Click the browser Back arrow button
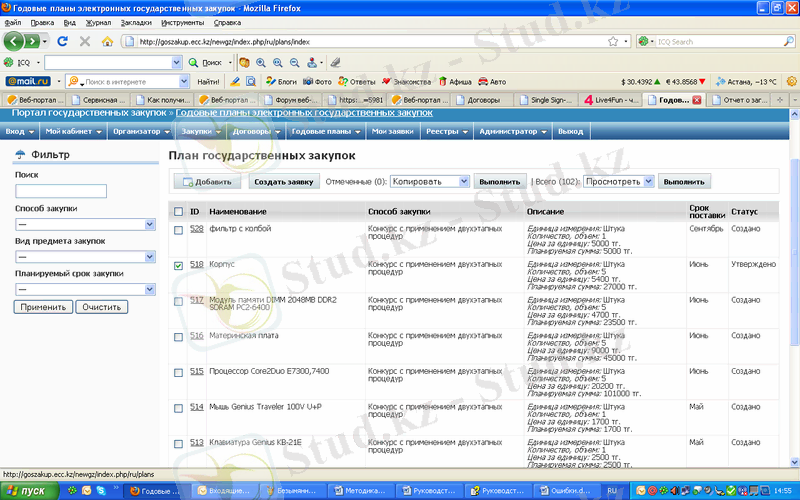 click(14, 41)
